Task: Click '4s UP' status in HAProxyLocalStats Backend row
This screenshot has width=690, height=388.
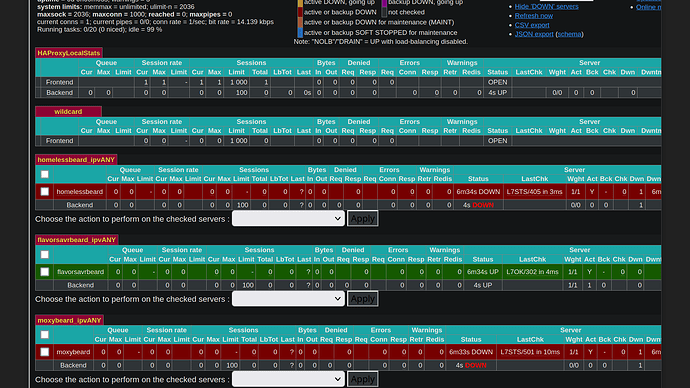Action: (x=497, y=92)
